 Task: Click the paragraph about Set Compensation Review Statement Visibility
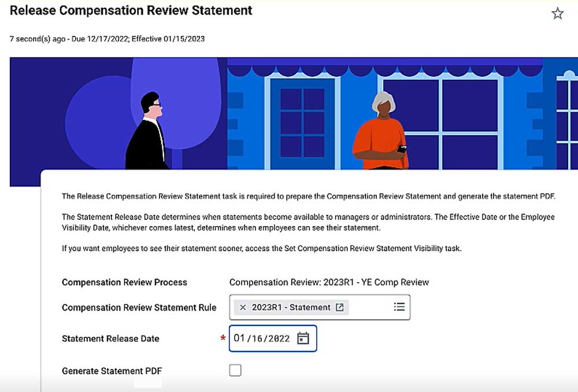point(262,248)
